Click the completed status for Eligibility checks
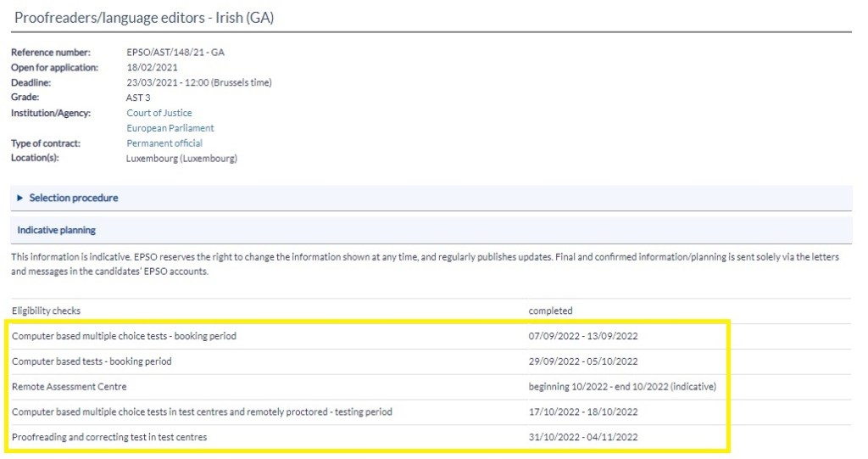This screenshot has width=868, height=459. (550, 311)
